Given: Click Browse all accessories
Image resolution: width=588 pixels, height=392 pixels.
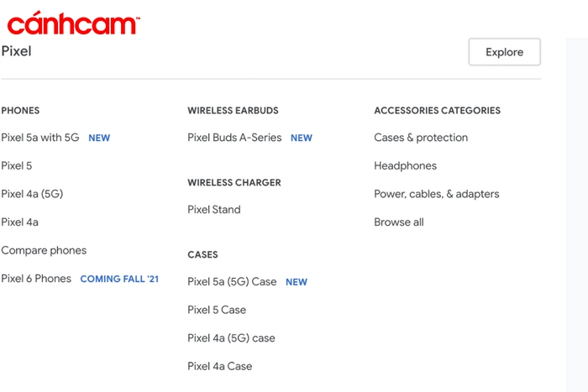Looking at the screenshot, I should (399, 222).
